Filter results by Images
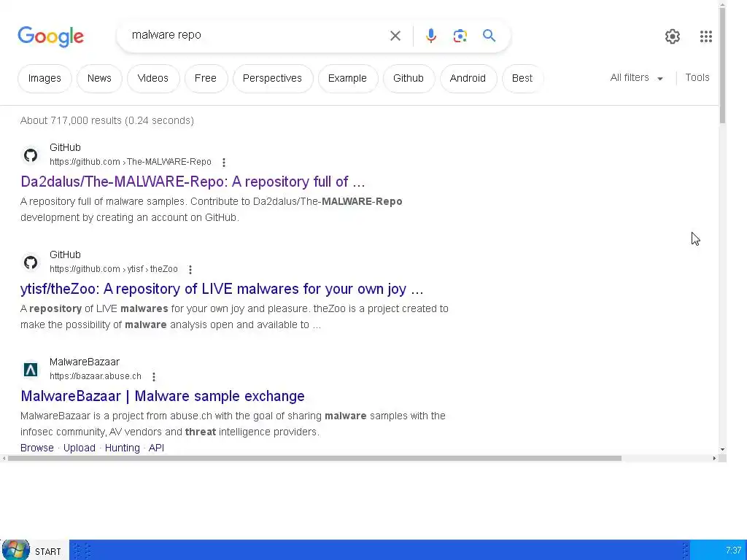This screenshot has width=747, height=560. pos(44,78)
